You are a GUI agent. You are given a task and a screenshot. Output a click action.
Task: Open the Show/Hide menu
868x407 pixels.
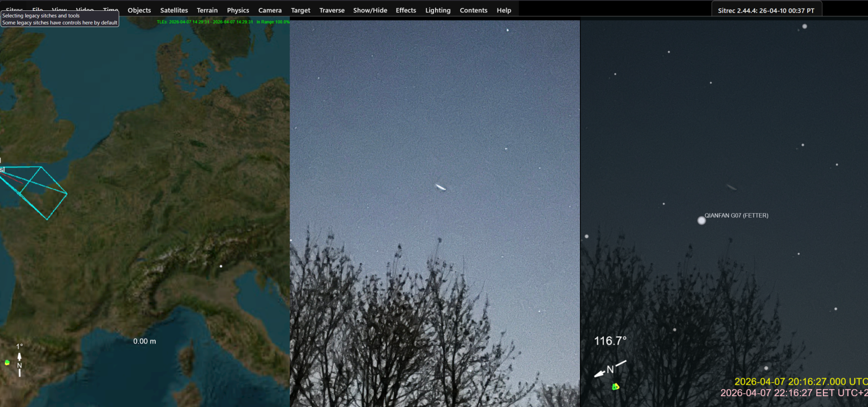pyautogui.click(x=370, y=10)
